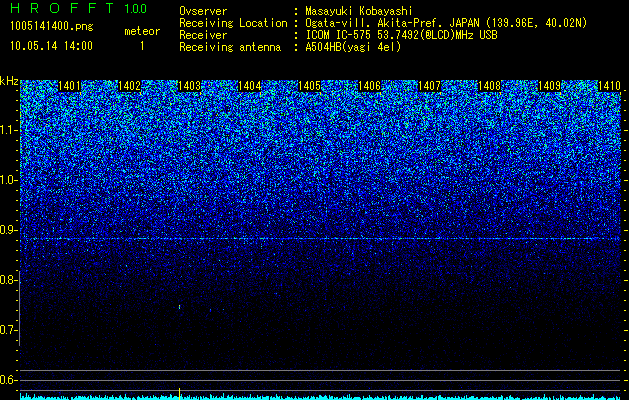The width and height of the screenshot is (629, 400).
Task: Click the 1408 time marker
Action: [489, 86]
